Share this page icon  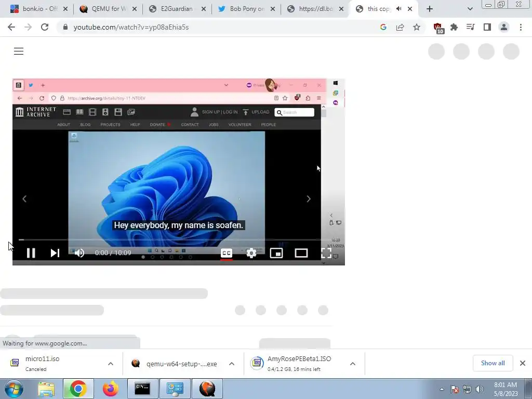pos(400,27)
